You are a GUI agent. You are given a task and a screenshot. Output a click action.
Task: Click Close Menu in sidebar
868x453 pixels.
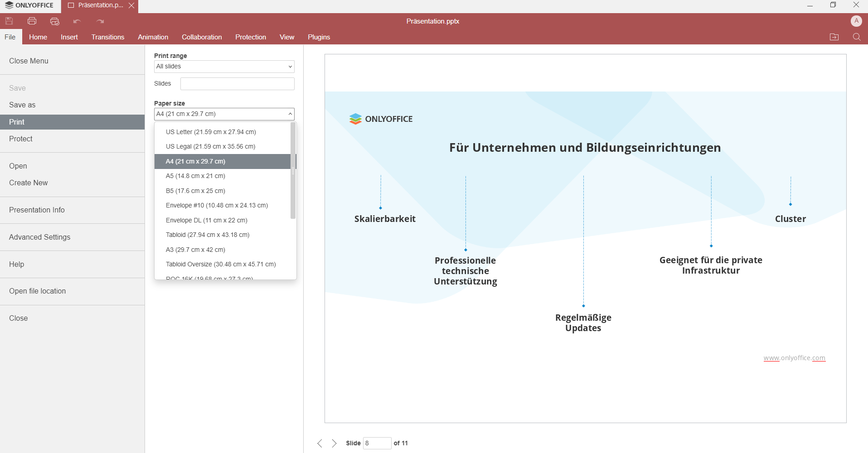point(29,61)
